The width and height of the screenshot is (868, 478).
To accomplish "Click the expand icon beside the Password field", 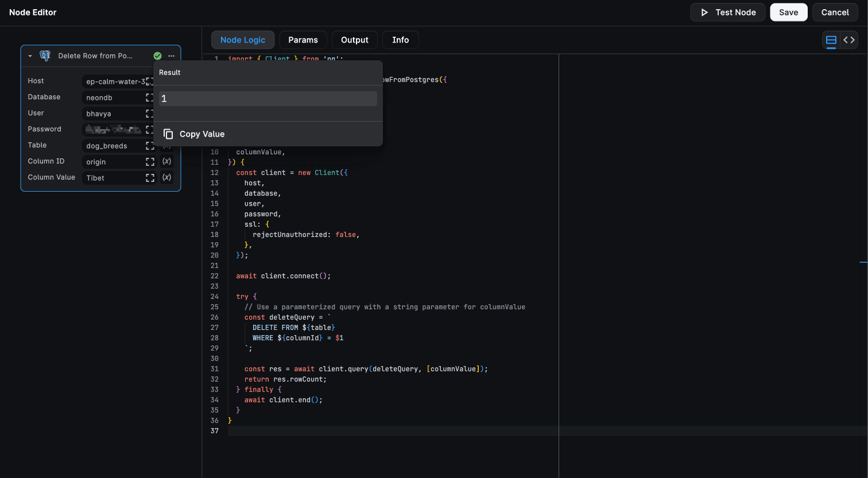I will (149, 129).
